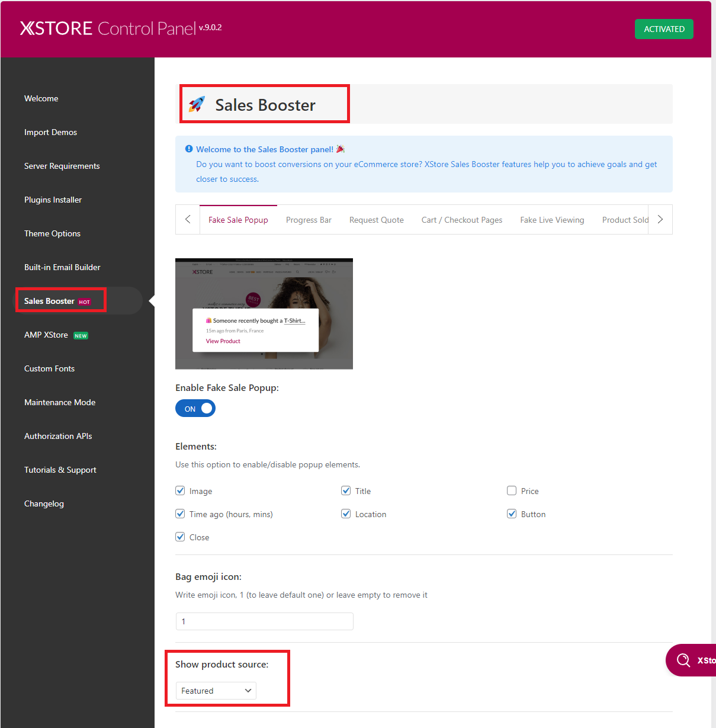Switch to the Request Quote tab
716x728 pixels.
[377, 220]
